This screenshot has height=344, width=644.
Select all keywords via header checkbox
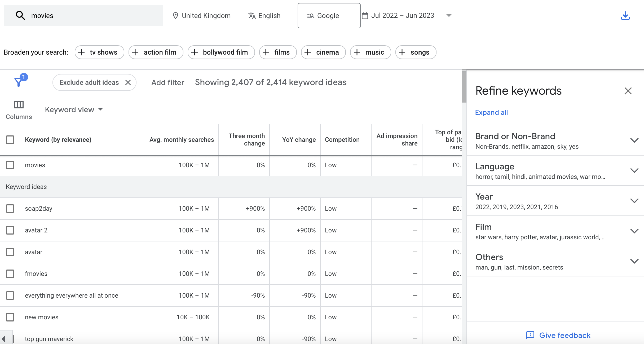click(10, 139)
